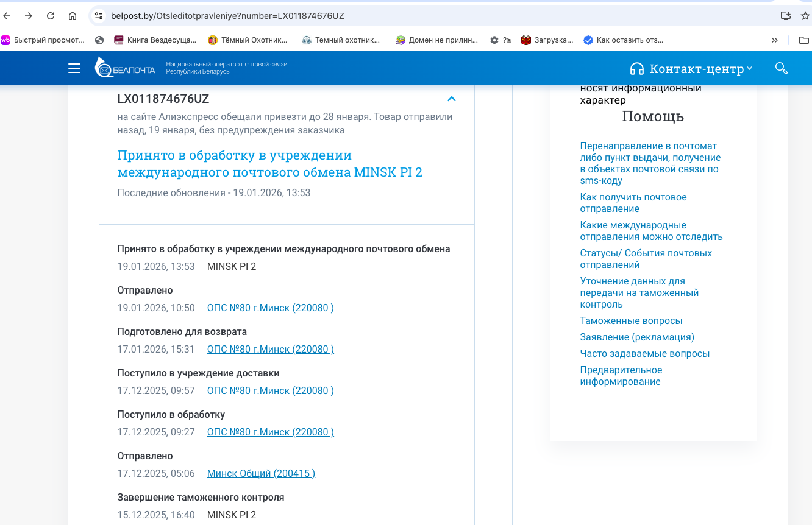Open the site search magnifier icon
812x525 pixels.
click(781, 68)
